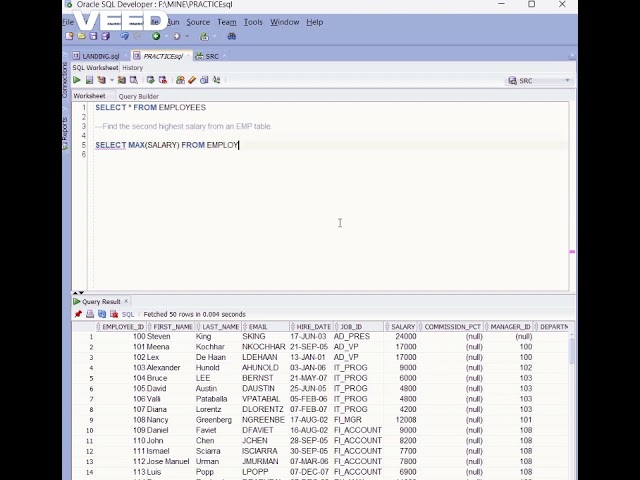Click the Autotrace icon
The height and width of the screenshot is (480, 640).
pyautogui.click(x=122, y=80)
